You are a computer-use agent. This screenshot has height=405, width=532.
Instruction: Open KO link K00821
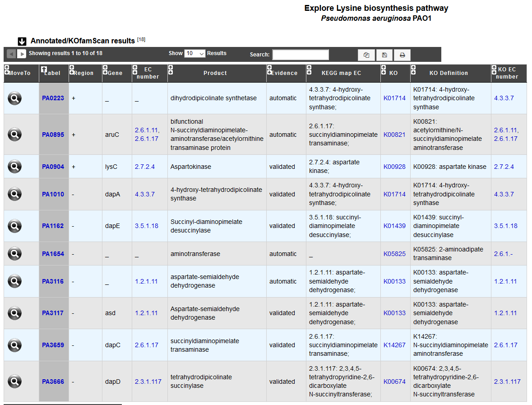[394, 135]
